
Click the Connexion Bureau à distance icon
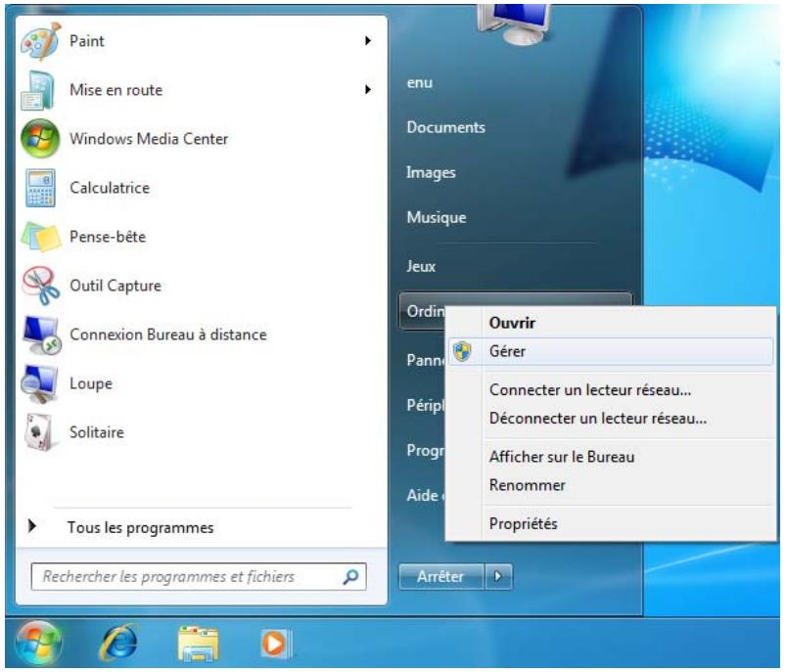42,335
